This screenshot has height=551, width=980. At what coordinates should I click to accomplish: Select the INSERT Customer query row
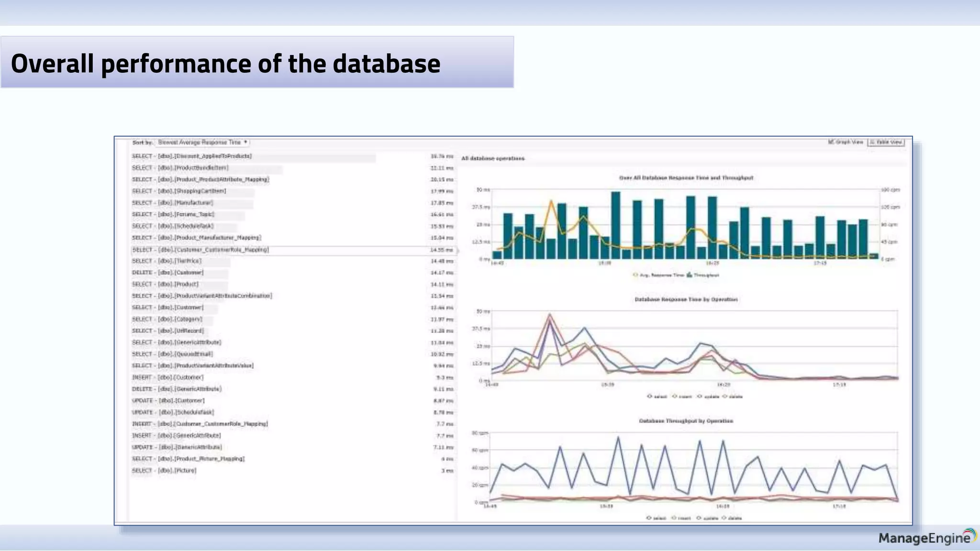[x=292, y=377]
